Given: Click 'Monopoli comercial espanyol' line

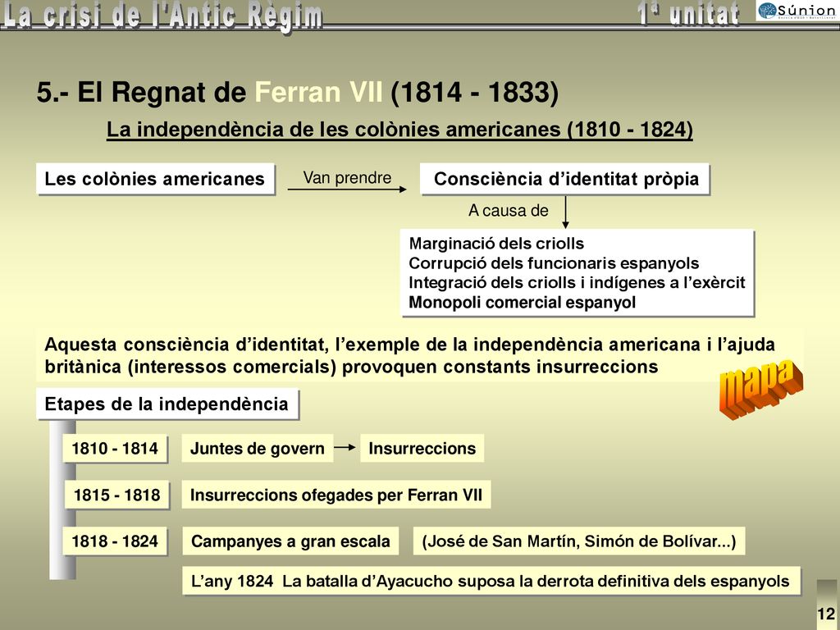Looking at the screenshot, I should 523,302.
